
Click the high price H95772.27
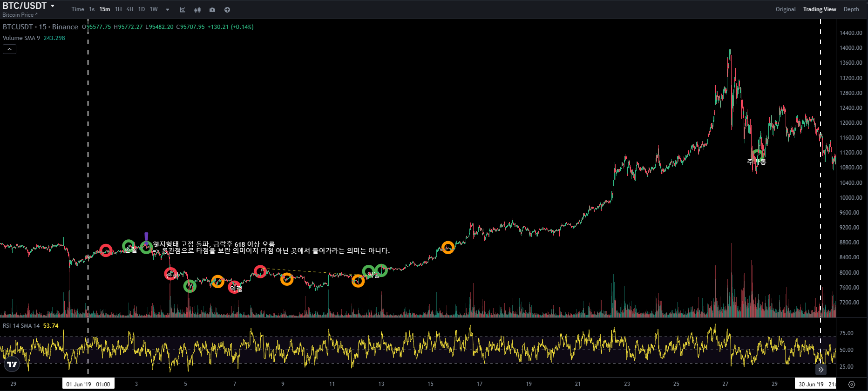click(x=128, y=27)
